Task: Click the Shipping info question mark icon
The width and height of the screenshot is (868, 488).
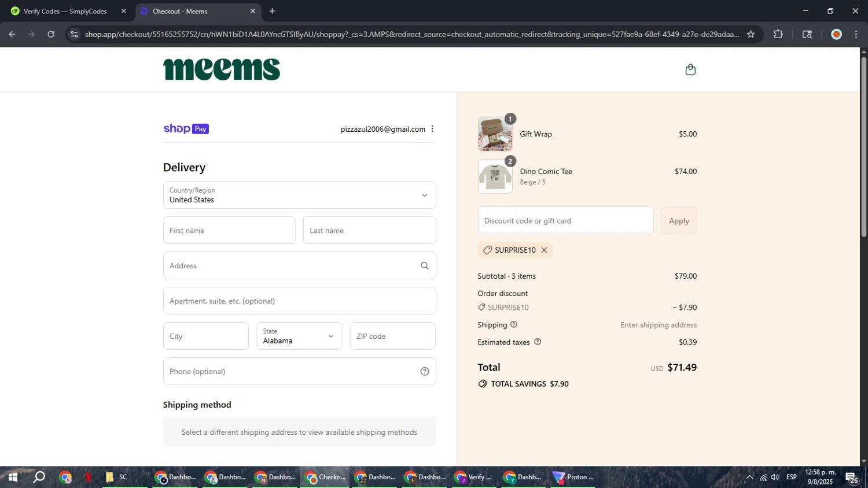Action: [514, 325]
